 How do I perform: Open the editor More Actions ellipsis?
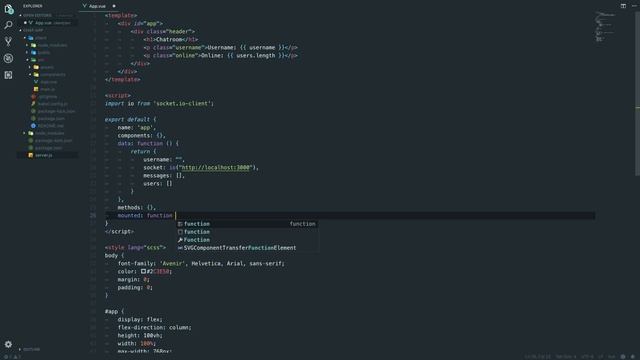(x=634, y=6)
